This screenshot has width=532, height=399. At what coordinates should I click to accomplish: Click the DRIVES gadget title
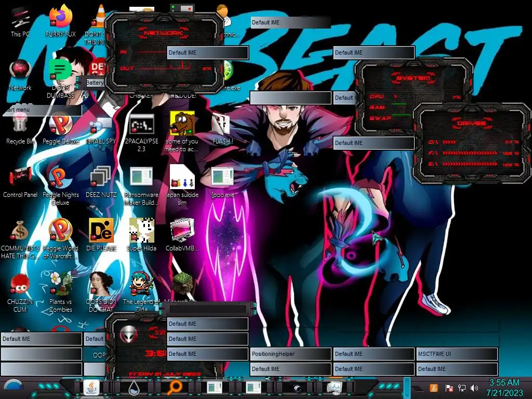(x=471, y=123)
